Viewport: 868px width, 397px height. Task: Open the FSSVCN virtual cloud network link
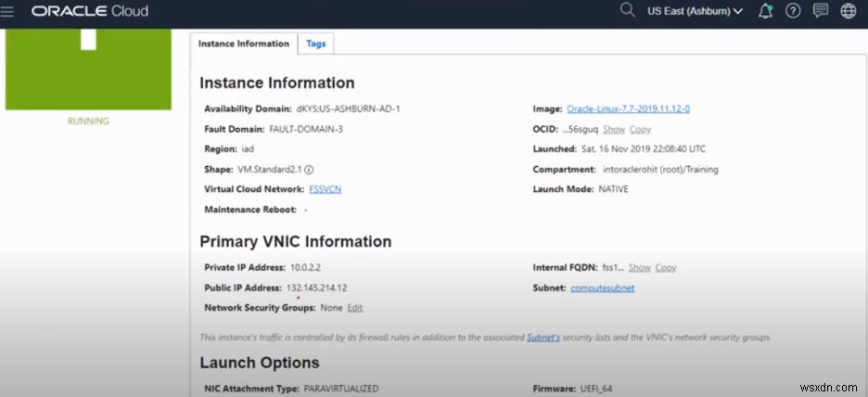[325, 189]
